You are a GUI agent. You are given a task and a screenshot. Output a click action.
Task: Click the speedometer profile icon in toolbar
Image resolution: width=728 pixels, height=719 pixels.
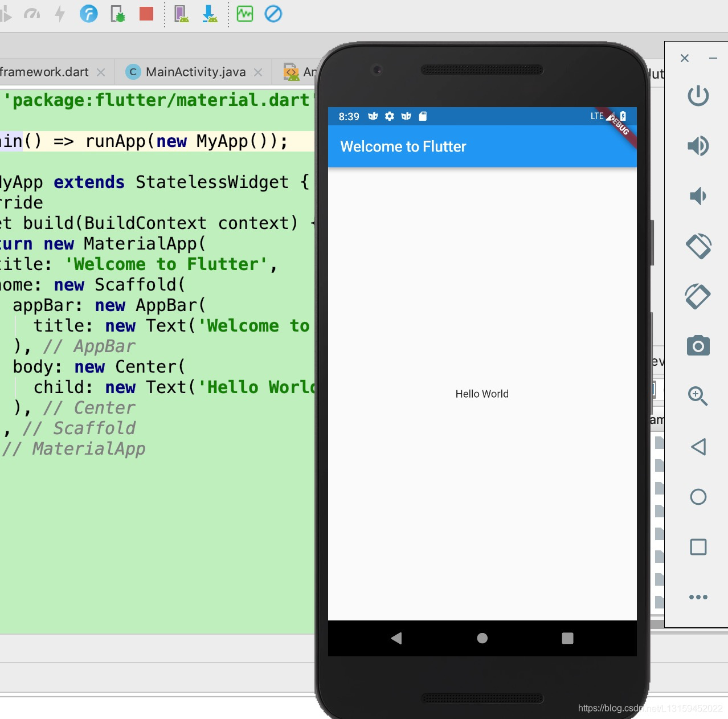[32, 14]
